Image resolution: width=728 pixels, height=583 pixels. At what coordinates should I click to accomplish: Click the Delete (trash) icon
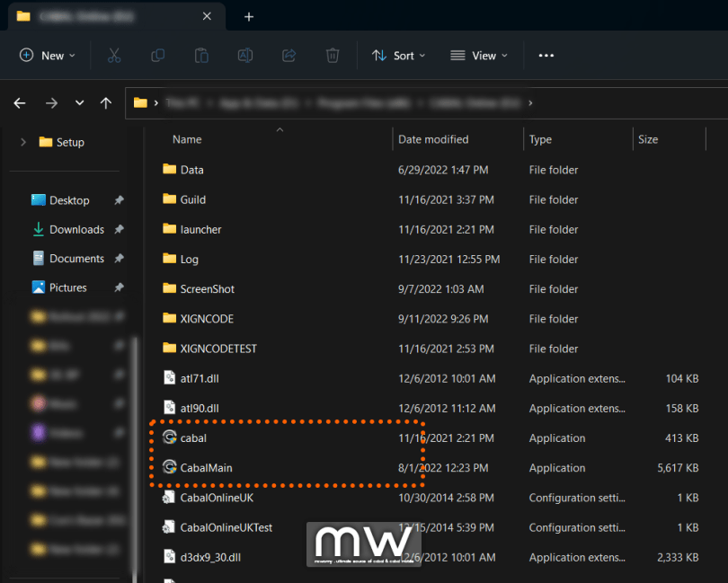[332, 55]
